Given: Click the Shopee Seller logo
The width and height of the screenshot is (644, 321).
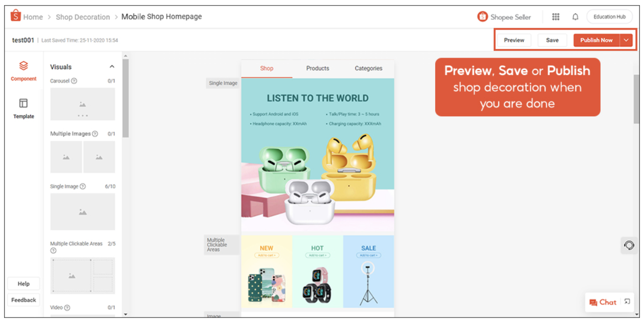Looking at the screenshot, I should 504,17.
